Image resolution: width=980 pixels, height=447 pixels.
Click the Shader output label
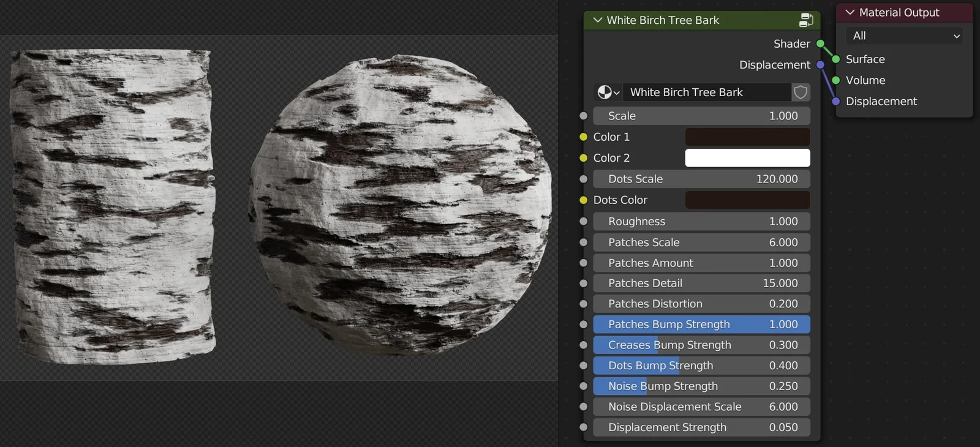click(791, 44)
